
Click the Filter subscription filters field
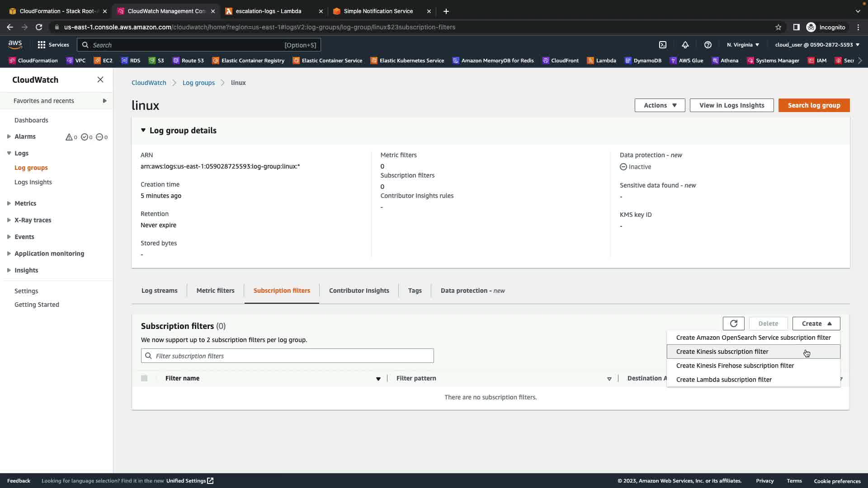[x=288, y=356]
